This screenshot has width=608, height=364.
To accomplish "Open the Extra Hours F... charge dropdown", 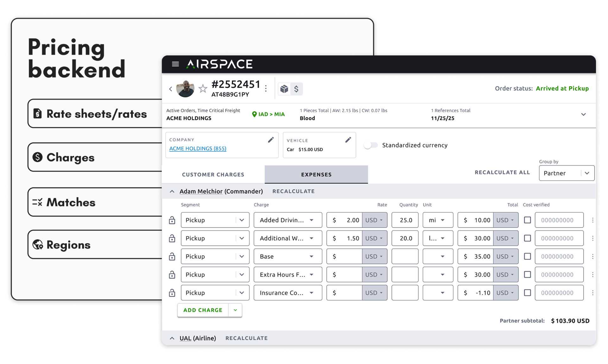I will (288, 275).
